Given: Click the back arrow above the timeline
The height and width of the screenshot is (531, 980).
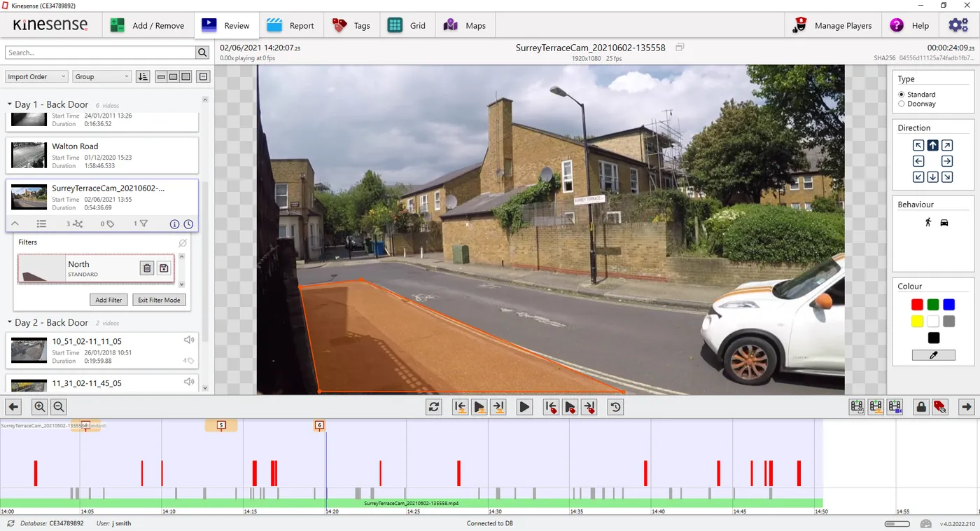Looking at the screenshot, I should click(x=13, y=406).
